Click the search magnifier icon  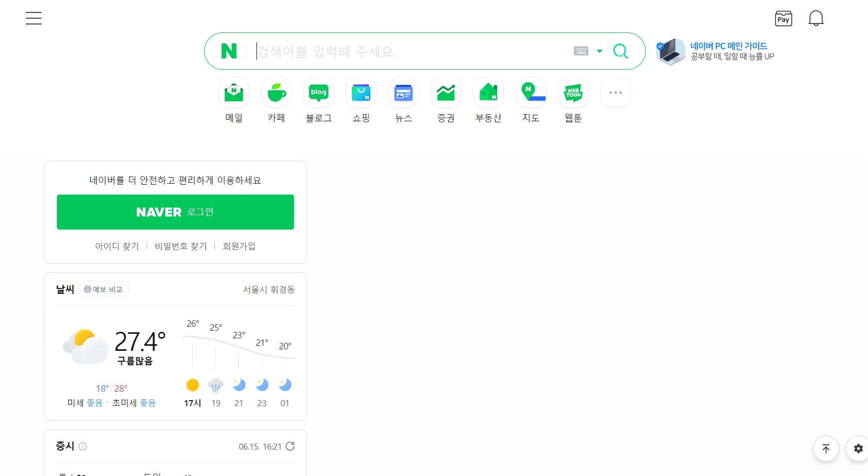pyautogui.click(x=620, y=51)
